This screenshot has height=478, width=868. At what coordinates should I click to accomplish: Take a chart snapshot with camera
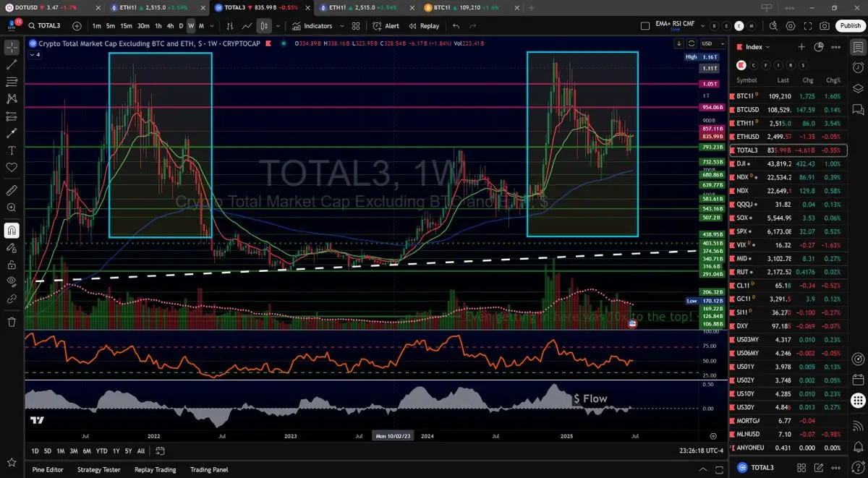[x=825, y=26]
